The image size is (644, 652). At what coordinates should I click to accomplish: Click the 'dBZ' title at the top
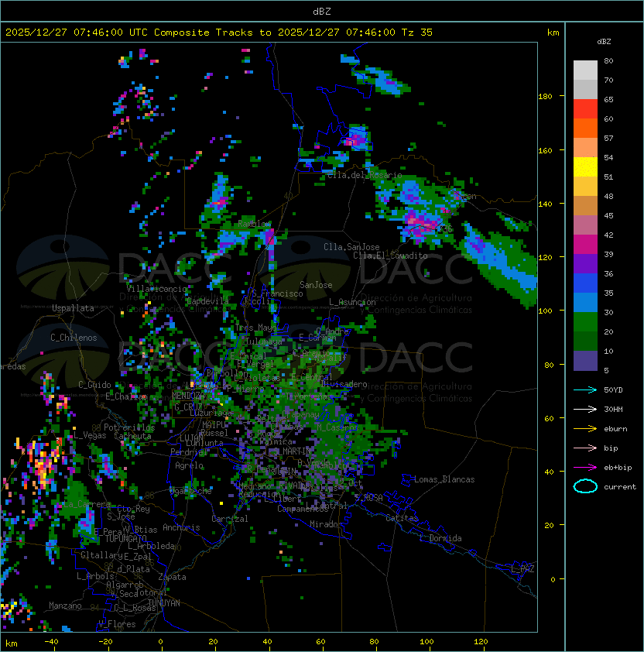322,12
